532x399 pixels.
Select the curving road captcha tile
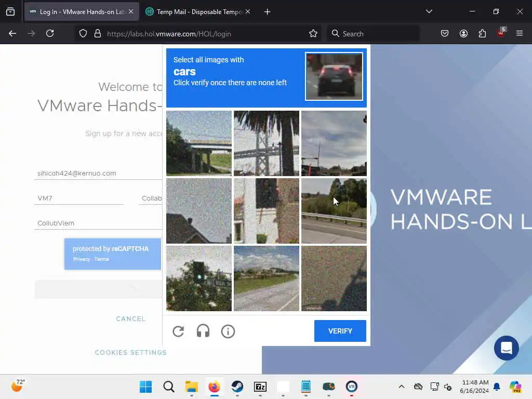pyautogui.click(x=267, y=278)
